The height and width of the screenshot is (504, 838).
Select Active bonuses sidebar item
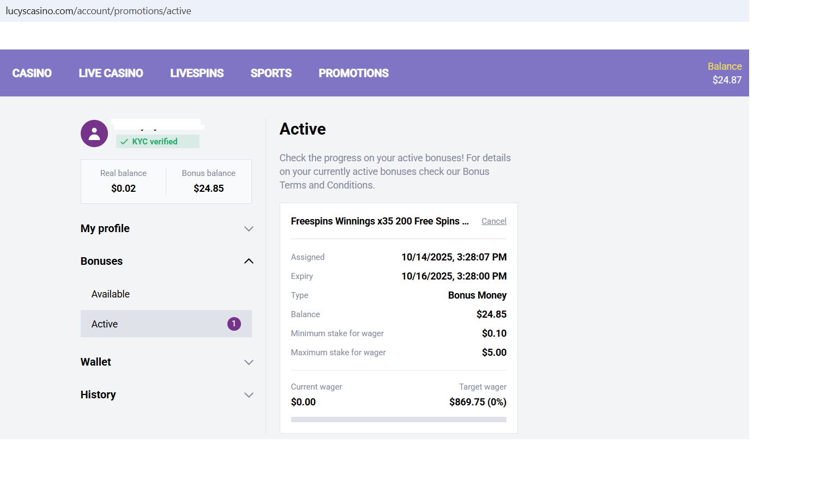105,324
